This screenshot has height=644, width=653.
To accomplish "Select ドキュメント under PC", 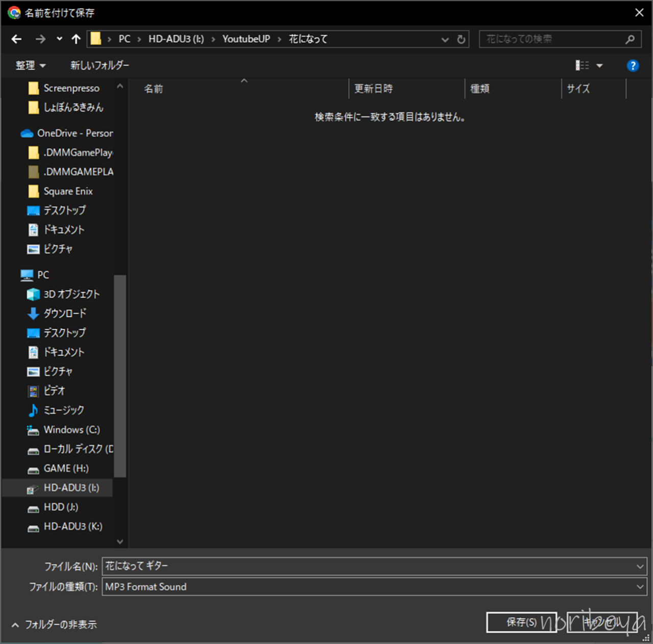I will [x=56, y=352].
